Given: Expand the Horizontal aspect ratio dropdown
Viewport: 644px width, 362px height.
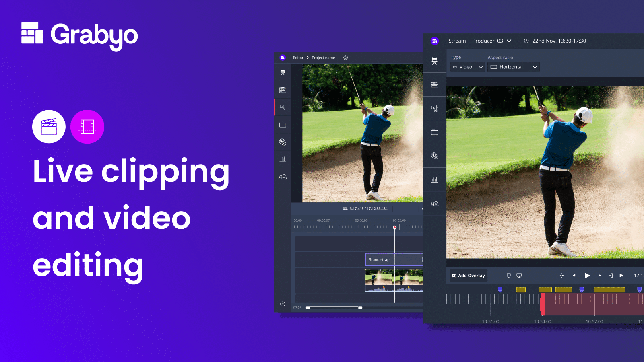Looking at the screenshot, I should (514, 67).
